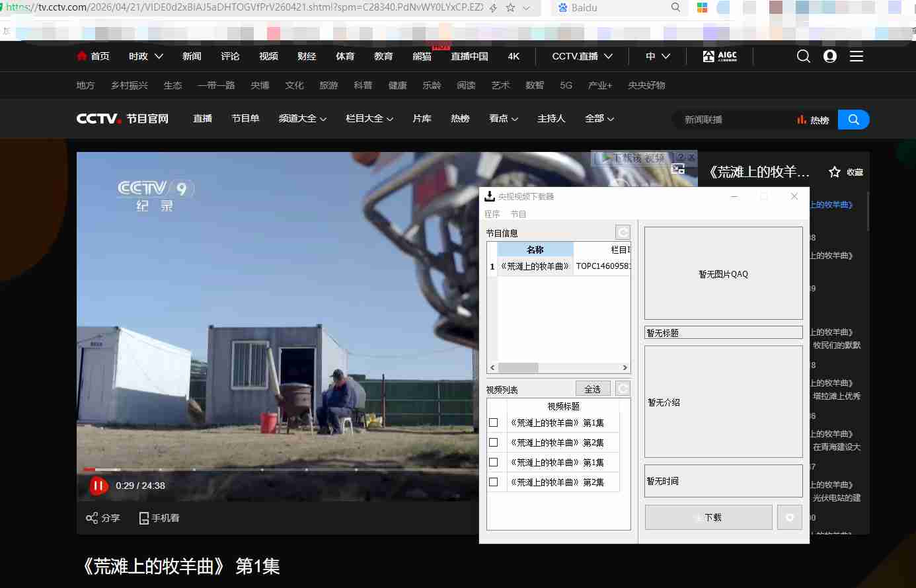Click the blue search magnifier button
The height and width of the screenshot is (588, 916).
853,120
